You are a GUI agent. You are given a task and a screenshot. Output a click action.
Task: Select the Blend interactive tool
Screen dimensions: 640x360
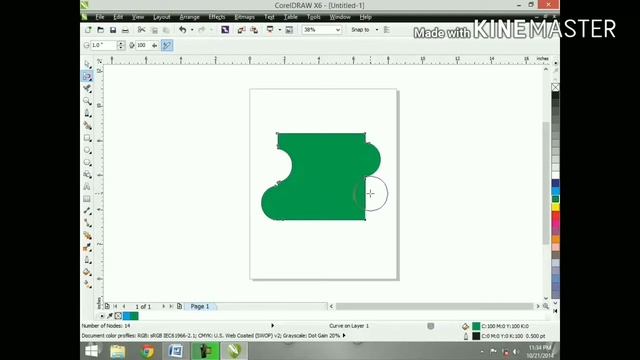(87, 235)
